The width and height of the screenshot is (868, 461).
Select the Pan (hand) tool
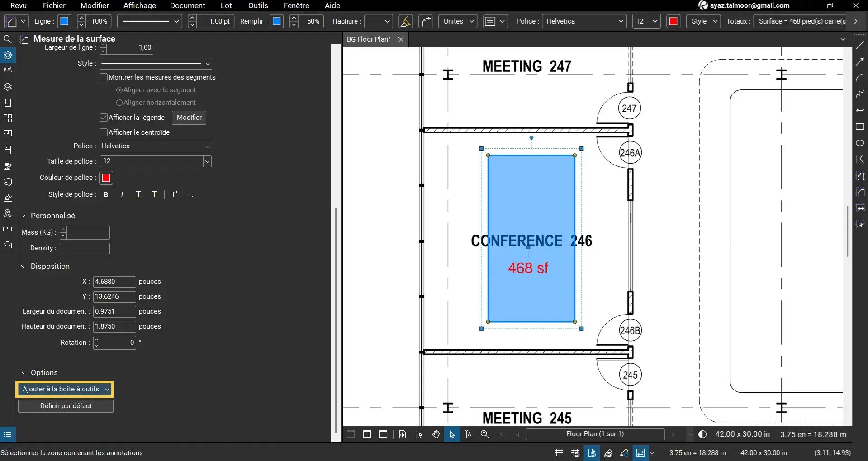tap(436, 434)
